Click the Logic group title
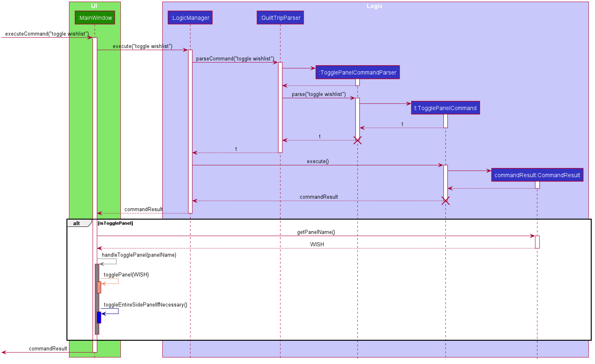This screenshot has width=595, height=364. pyautogui.click(x=374, y=6)
